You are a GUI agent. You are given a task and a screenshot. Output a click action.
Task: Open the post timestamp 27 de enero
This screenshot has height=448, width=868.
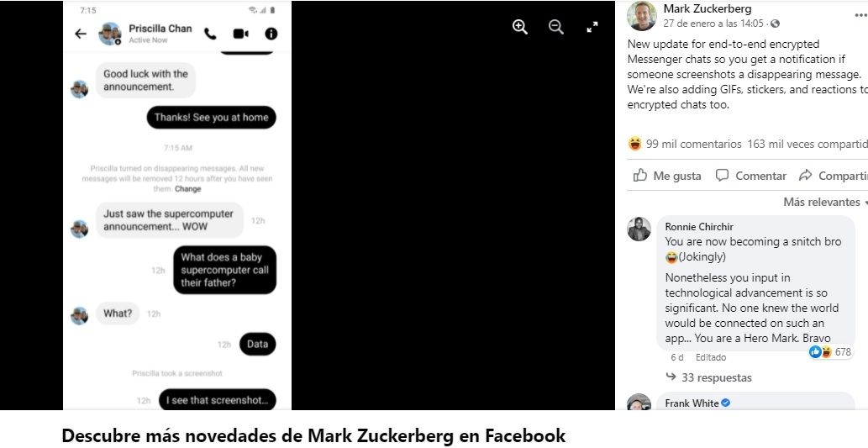point(715,24)
